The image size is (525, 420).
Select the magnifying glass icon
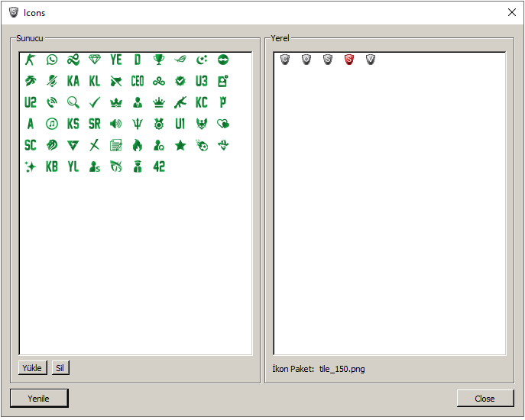point(73,103)
